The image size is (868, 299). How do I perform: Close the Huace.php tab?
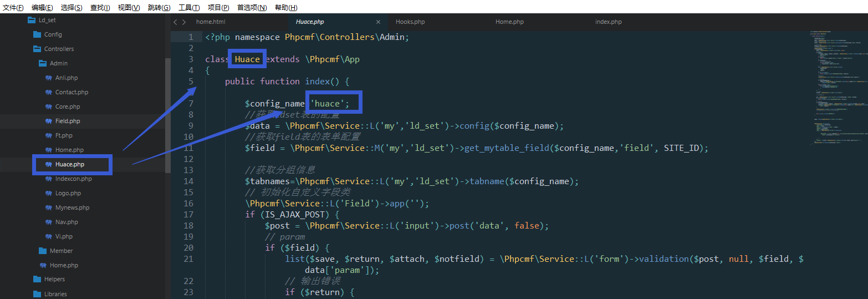click(379, 22)
